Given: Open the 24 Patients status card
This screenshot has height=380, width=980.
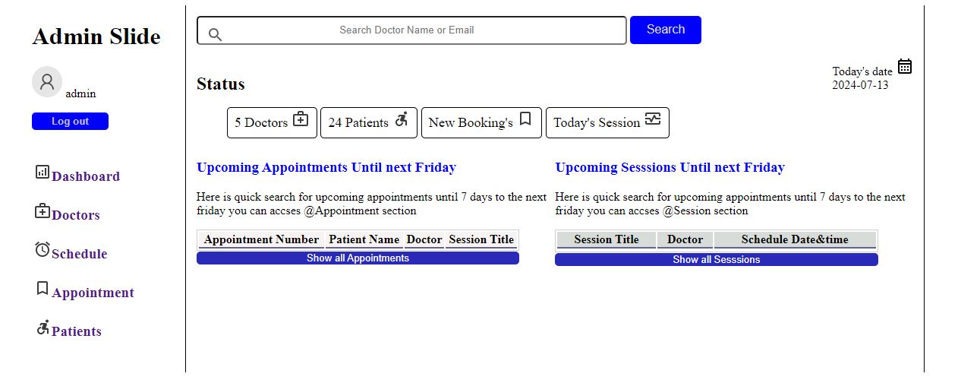Looking at the screenshot, I should tap(368, 122).
